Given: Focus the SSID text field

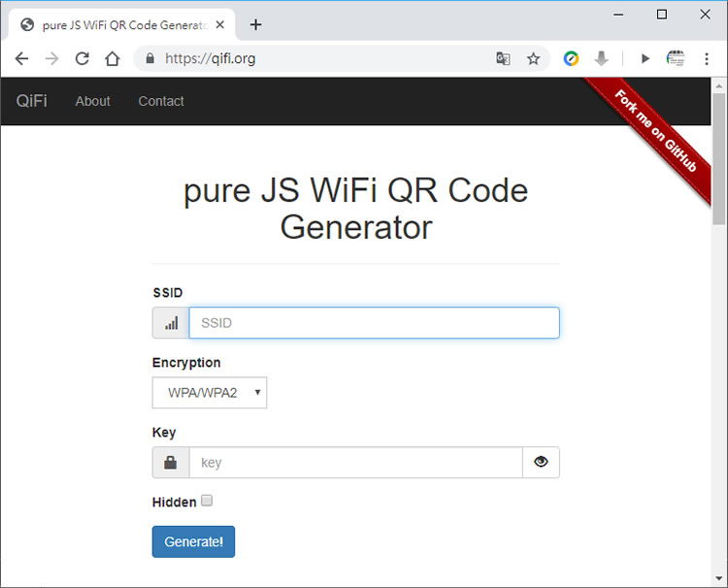Looking at the screenshot, I should pyautogui.click(x=374, y=323).
